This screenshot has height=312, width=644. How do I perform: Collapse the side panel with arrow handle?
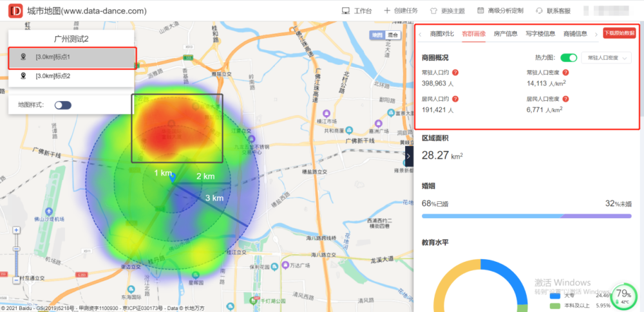(x=409, y=156)
